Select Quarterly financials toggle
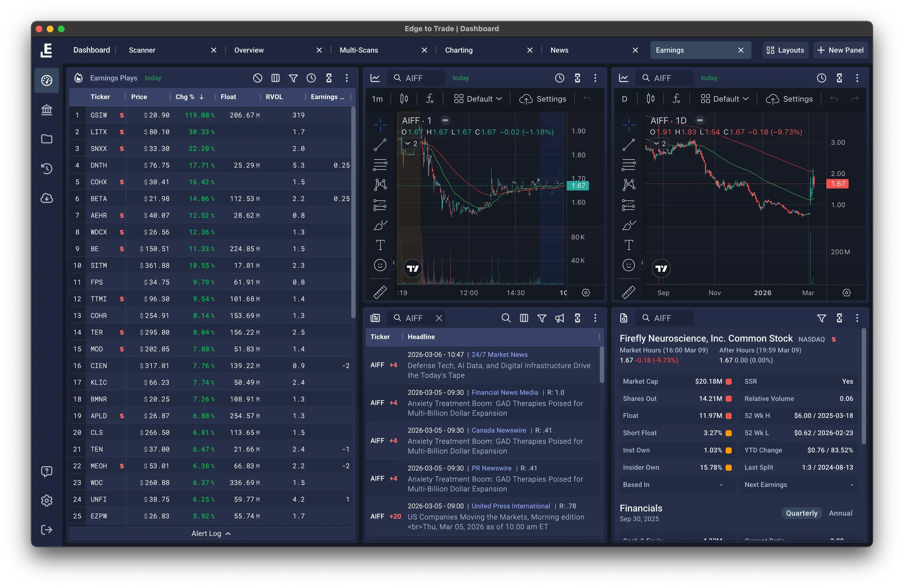This screenshot has height=588, width=904. (802, 513)
